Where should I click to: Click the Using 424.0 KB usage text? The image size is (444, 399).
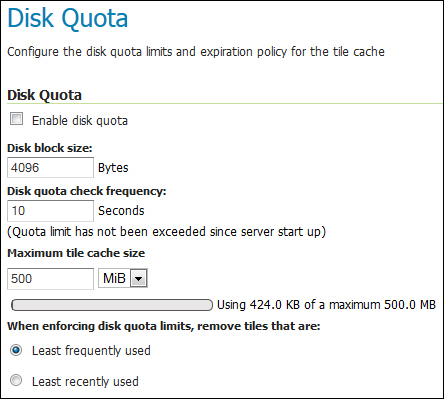326,305
